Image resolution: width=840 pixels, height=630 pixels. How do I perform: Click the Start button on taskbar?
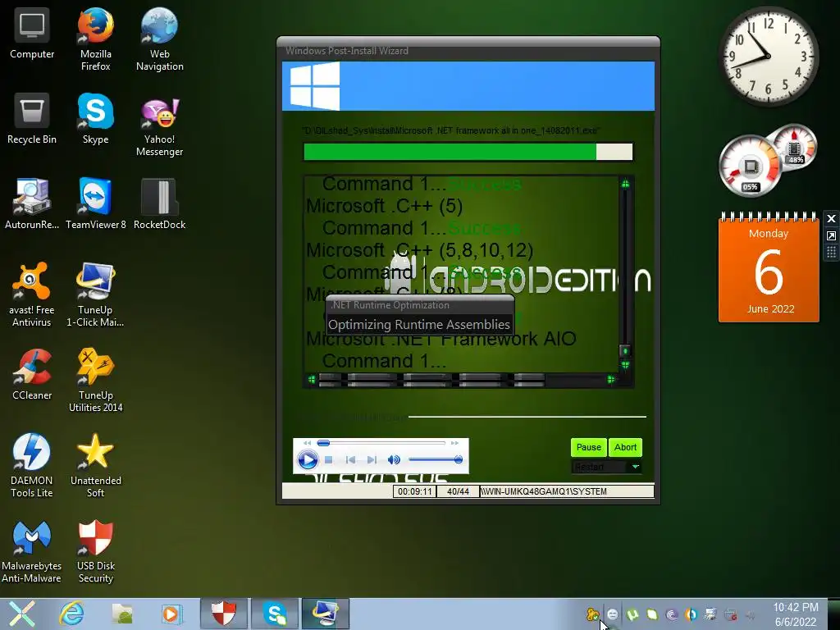21,614
